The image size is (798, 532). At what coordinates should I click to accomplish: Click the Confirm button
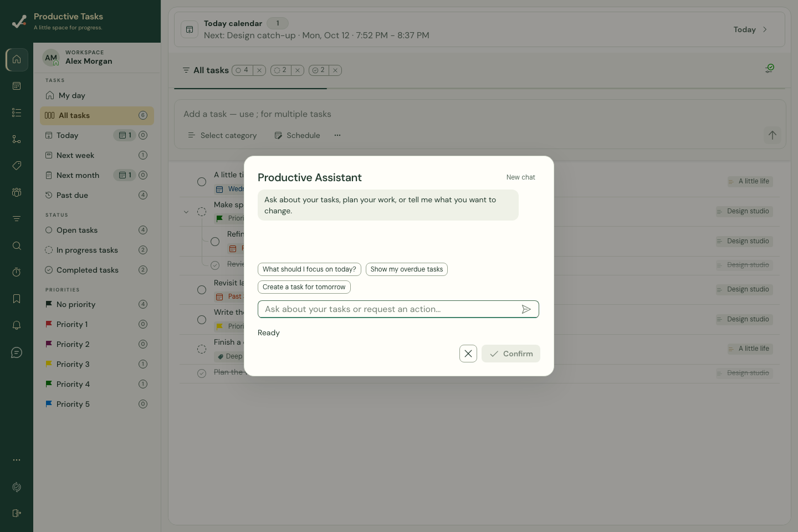(511, 354)
